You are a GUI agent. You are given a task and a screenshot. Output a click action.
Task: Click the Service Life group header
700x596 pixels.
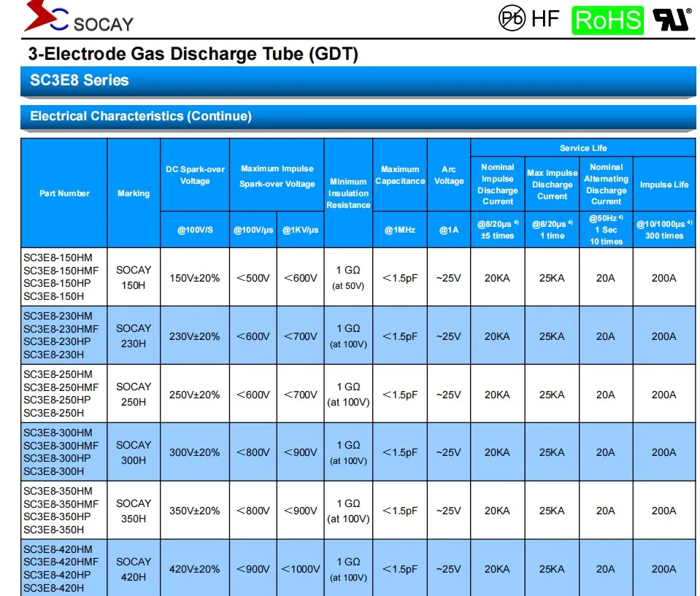click(x=583, y=147)
